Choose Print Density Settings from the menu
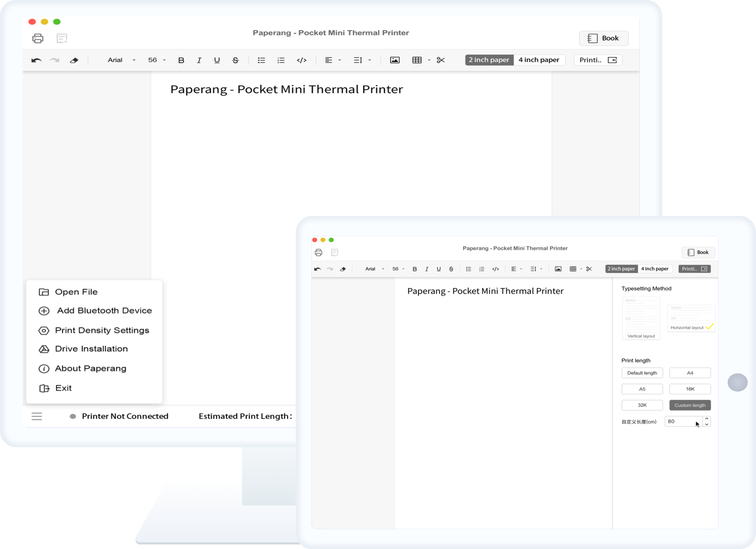 102,330
